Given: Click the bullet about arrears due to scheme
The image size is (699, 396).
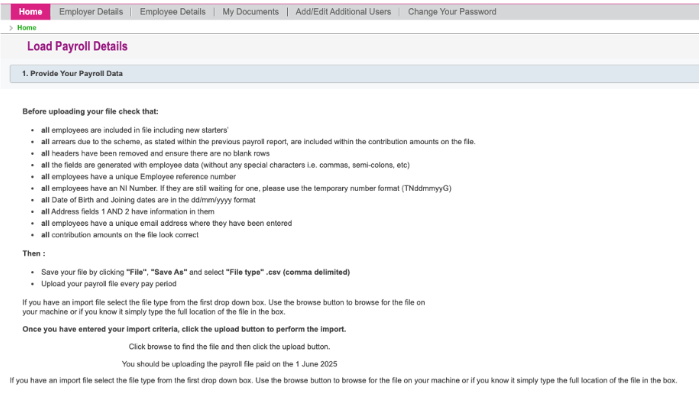Looking at the screenshot, I should [258, 142].
